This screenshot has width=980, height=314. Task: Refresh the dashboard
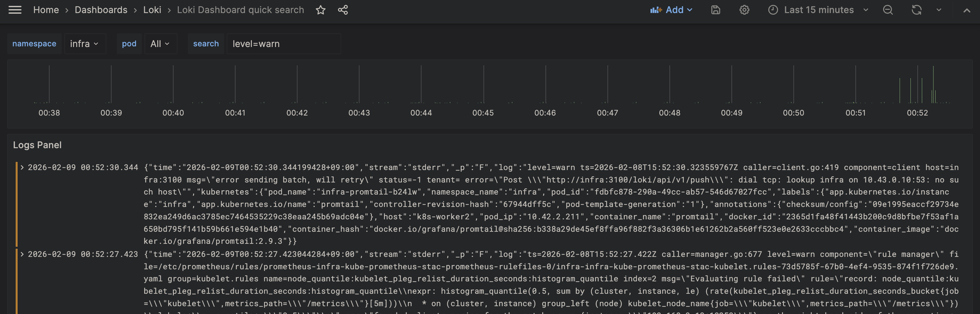tap(916, 10)
